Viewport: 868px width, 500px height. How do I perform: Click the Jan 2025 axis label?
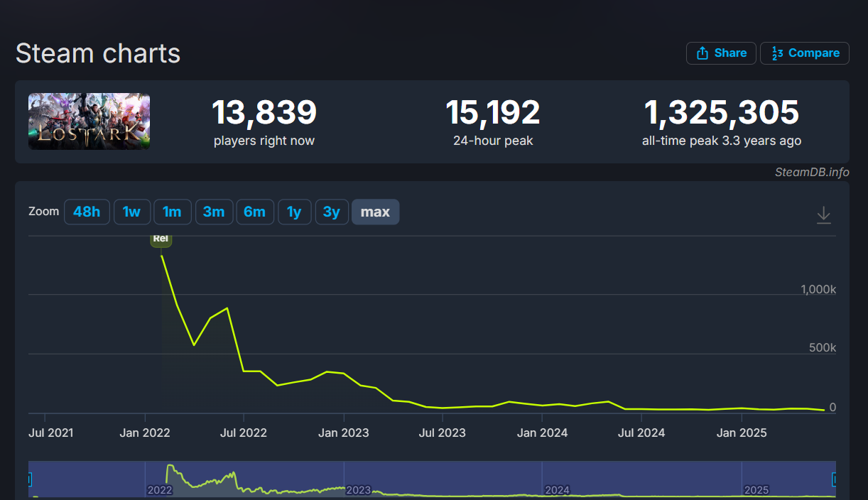click(x=742, y=433)
